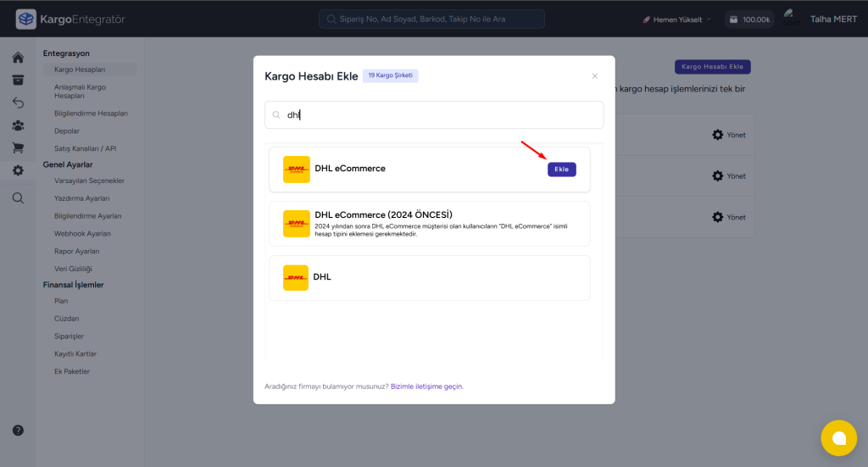
Task: Expand the Hemen Yükselt dropdown
Action: (x=676, y=19)
